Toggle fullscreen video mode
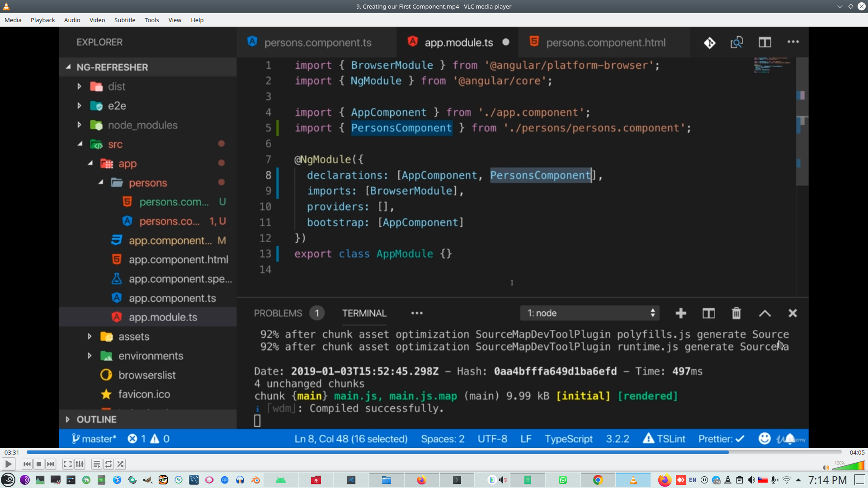The height and width of the screenshot is (488, 868). (67, 464)
